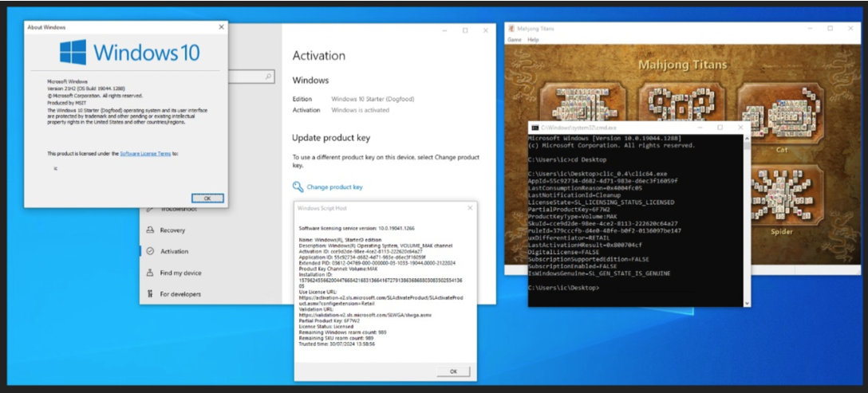Image resolution: width=868 pixels, height=393 pixels.
Task: Click 'ProductKeyType=Volume:MAK' line in cmd
Action: tap(572, 216)
